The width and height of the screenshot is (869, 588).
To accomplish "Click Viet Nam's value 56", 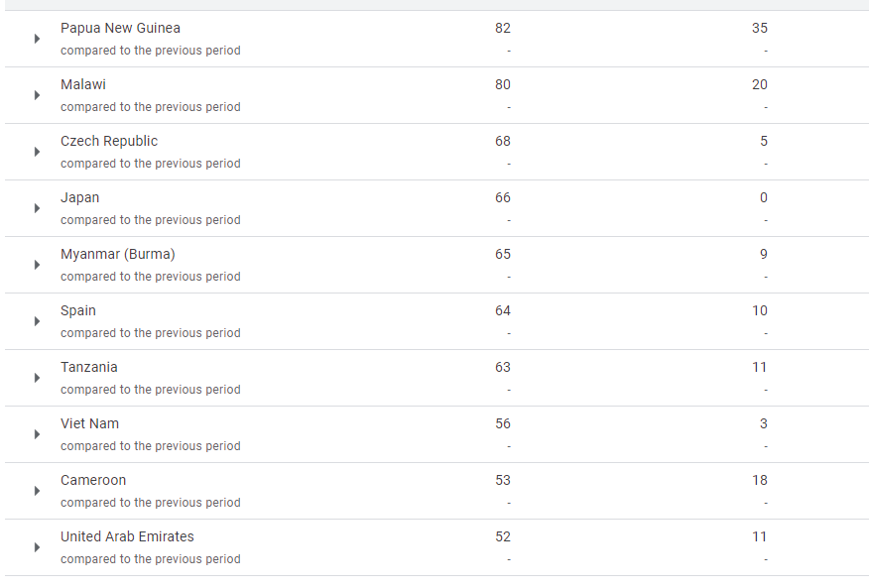I will (x=503, y=423).
